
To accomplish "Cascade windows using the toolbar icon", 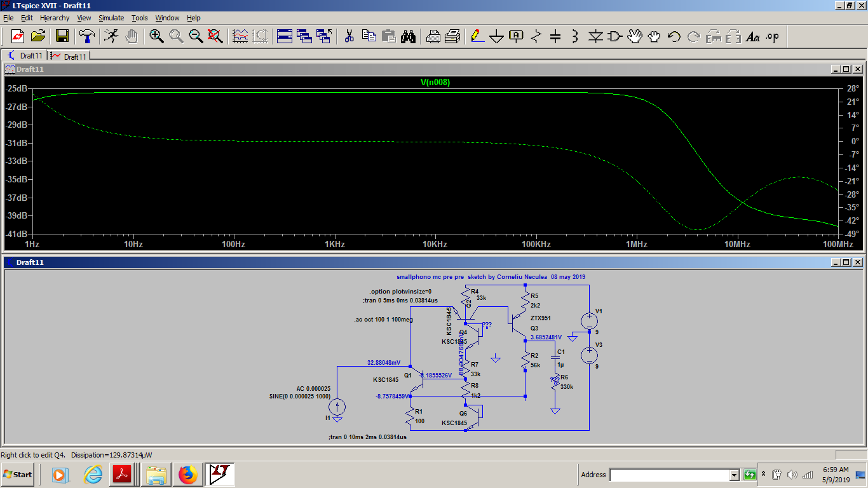I will [304, 36].
